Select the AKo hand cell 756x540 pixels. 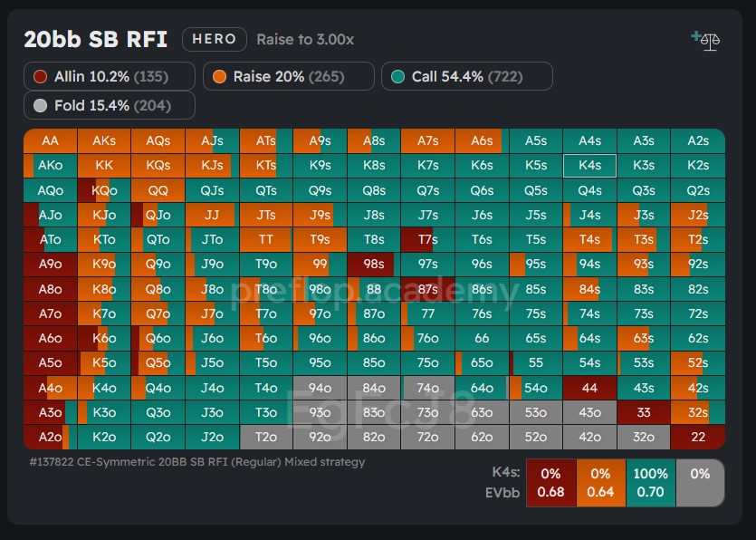click(50, 166)
